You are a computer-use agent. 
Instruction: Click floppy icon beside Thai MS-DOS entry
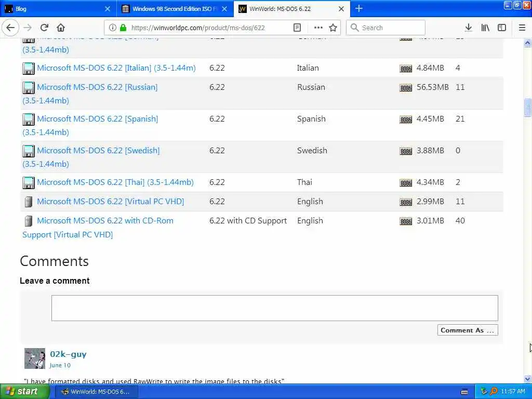(x=29, y=182)
